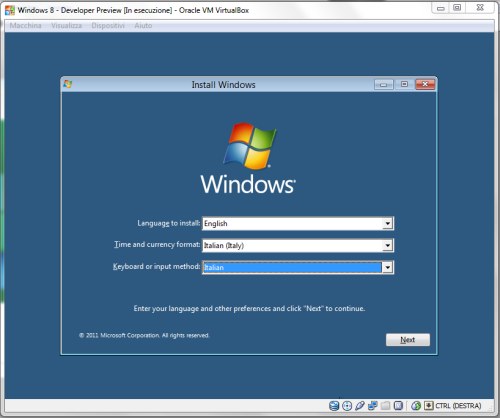Expand the Keyboard or input method dropdown
Image resolution: width=500 pixels, height=418 pixels.
387,267
